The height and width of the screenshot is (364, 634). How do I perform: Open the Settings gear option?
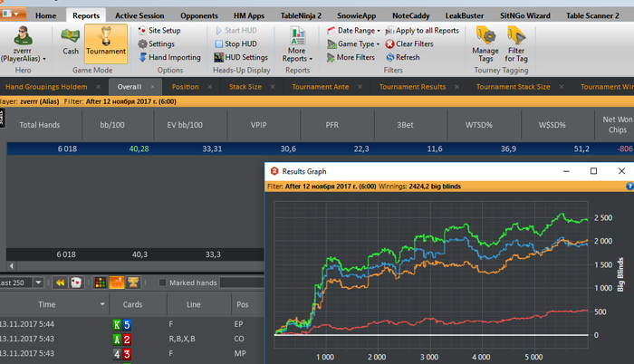[157, 43]
